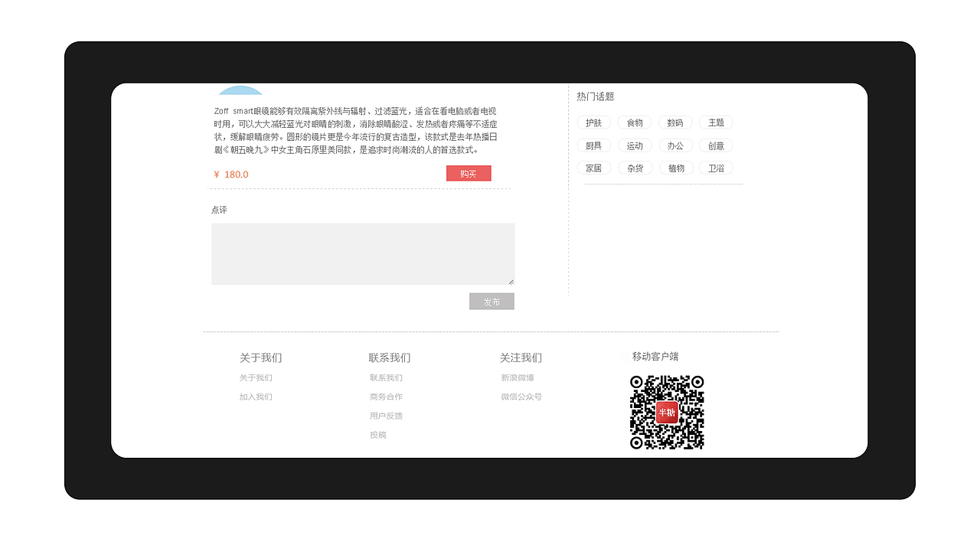The image size is (980, 542).
Task: Select the 主题 theme topic tag
Action: 716,122
